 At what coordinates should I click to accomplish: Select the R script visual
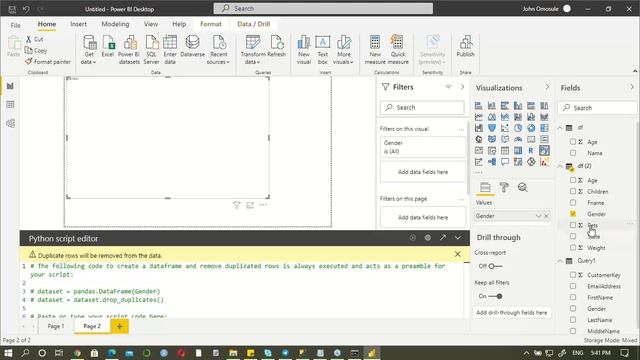click(x=531, y=151)
